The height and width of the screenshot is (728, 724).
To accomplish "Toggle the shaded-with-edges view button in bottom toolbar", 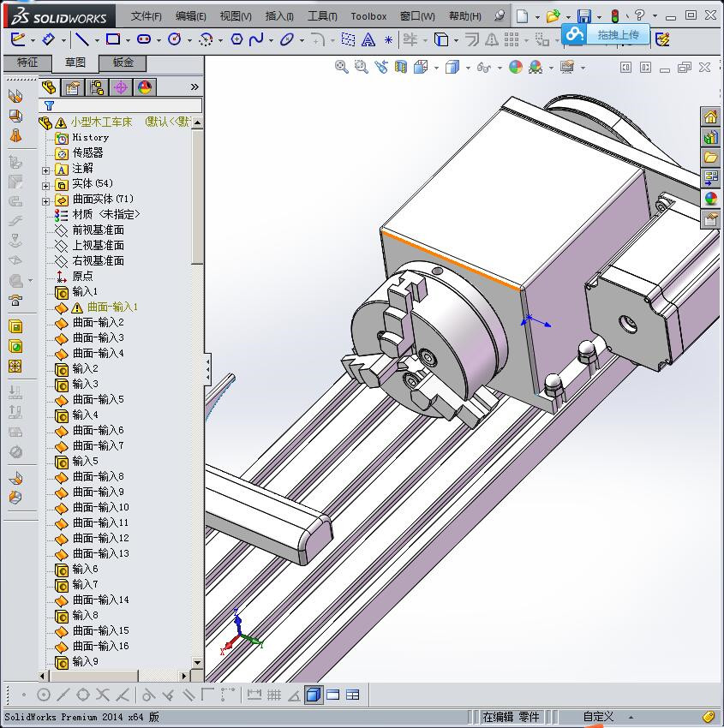I will click(x=314, y=695).
